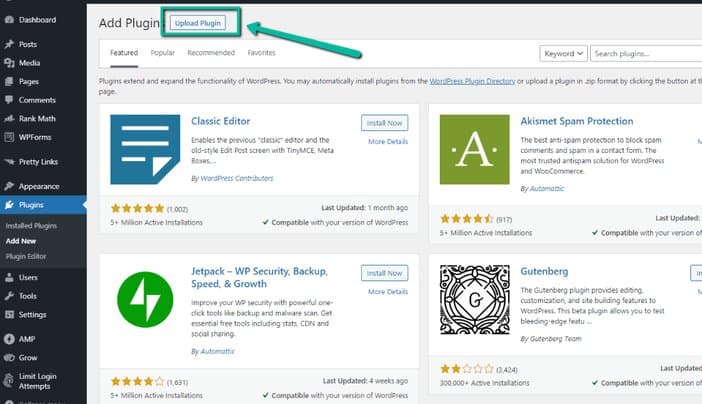Click the Tools wrench icon
702x404 pixels.
(x=9, y=296)
